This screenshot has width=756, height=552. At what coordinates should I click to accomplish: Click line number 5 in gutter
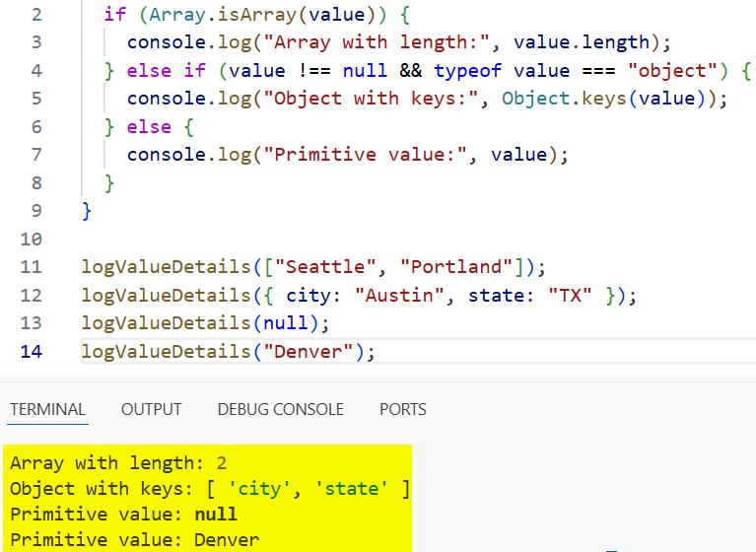[36, 99]
